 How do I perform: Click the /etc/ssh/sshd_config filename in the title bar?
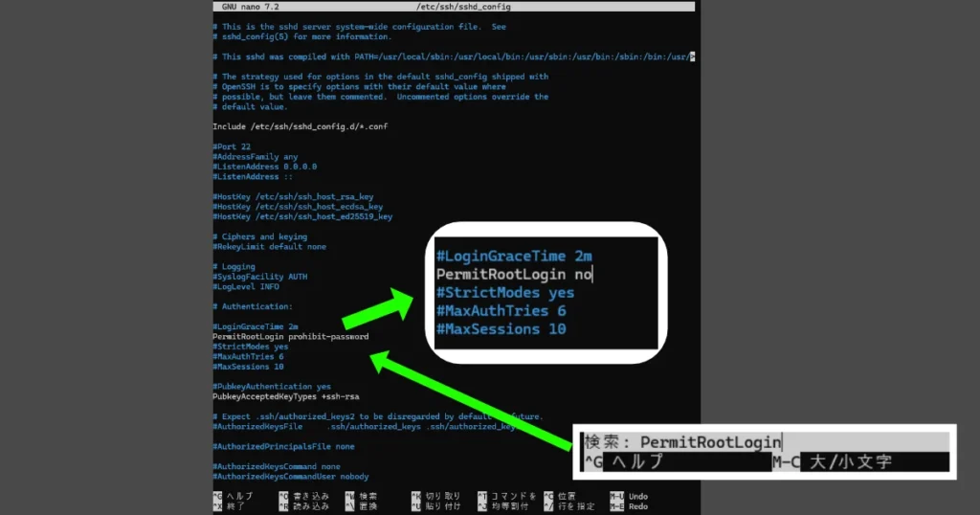click(463, 7)
